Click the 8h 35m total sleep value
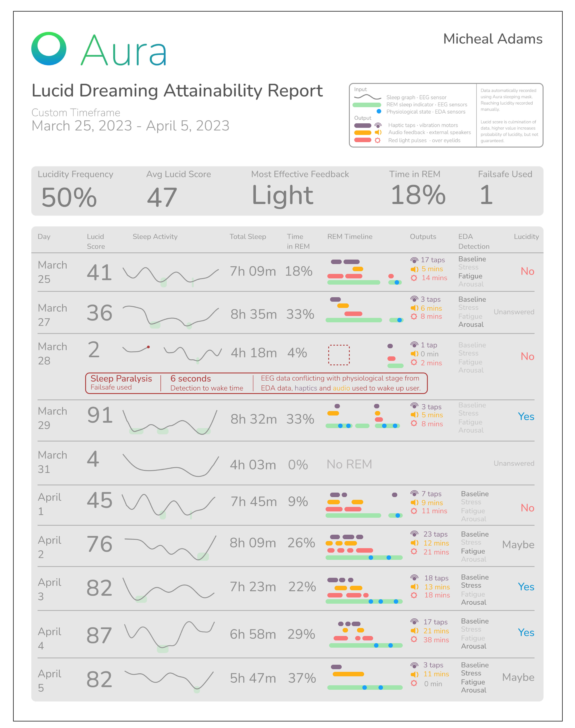 (254, 314)
